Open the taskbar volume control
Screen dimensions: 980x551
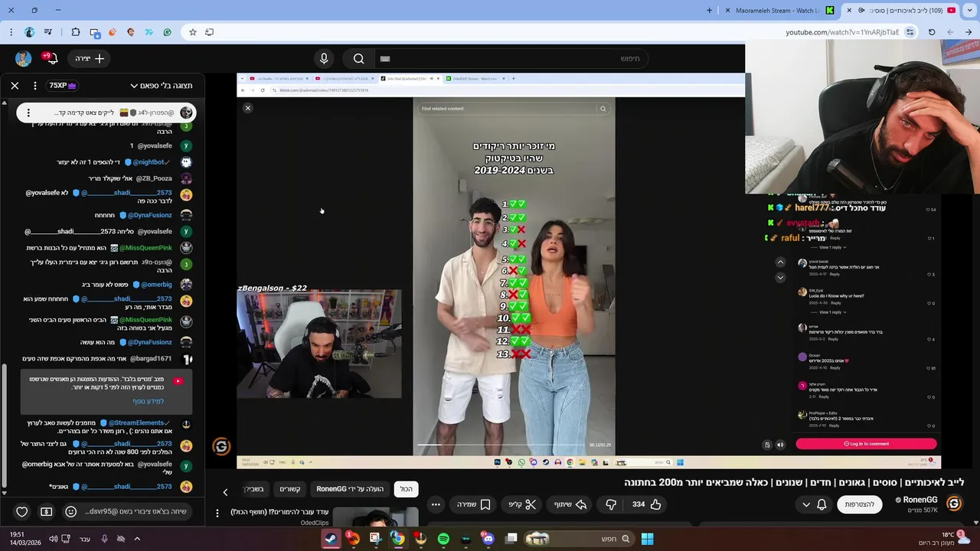click(54, 539)
